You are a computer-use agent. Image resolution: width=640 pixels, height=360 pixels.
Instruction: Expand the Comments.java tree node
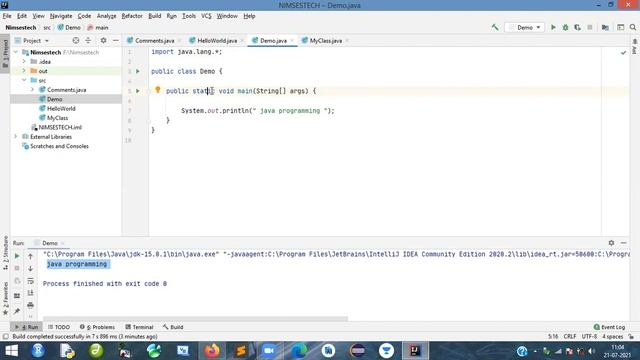click(x=32, y=90)
